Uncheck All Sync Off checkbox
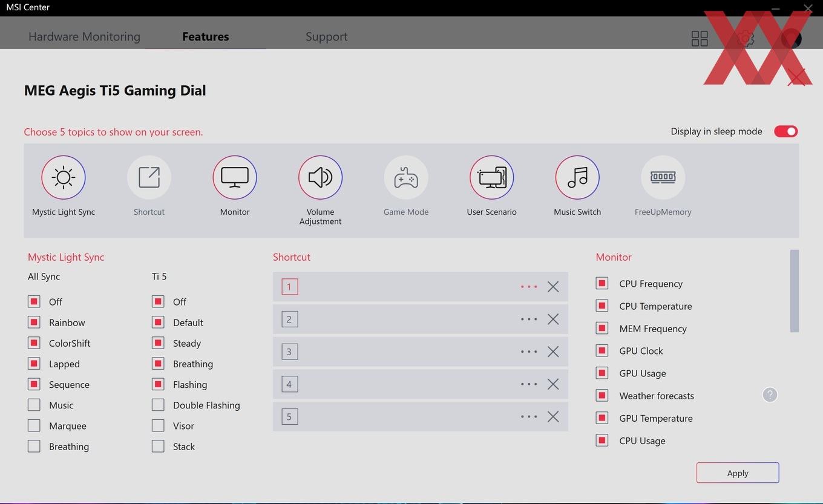 34,301
